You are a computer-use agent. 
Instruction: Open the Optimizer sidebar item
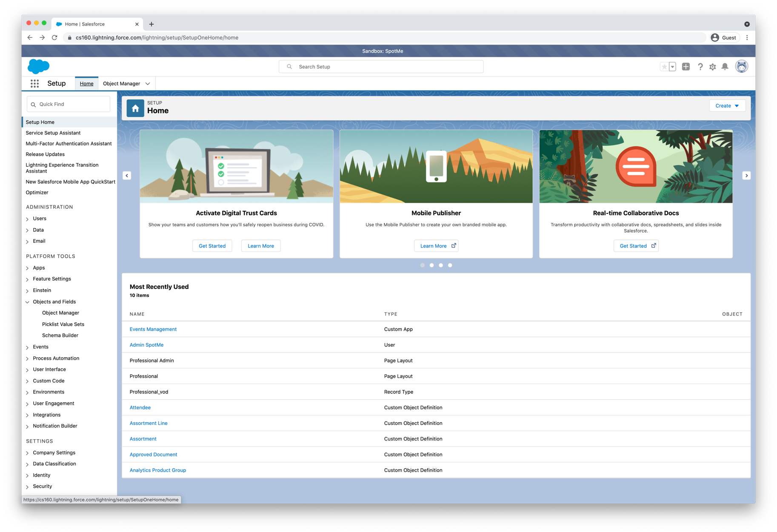[37, 192]
